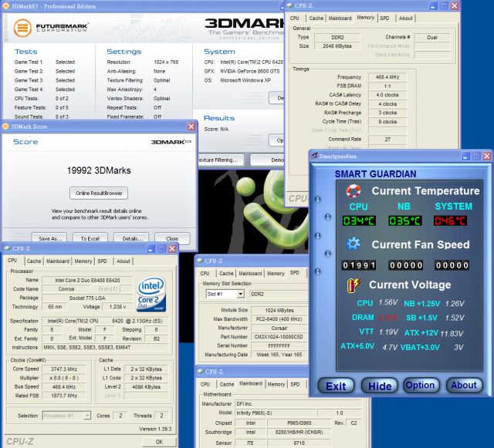This screenshot has width=494, height=448.
Task: Click the 3DMark Score window title icon
Action: pyautogui.click(x=5, y=126)
